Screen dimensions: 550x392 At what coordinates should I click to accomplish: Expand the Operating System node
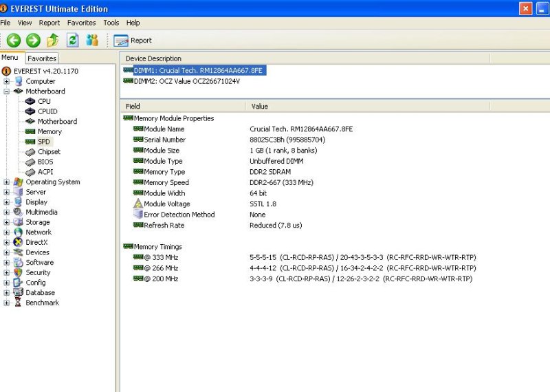point(7,182)
